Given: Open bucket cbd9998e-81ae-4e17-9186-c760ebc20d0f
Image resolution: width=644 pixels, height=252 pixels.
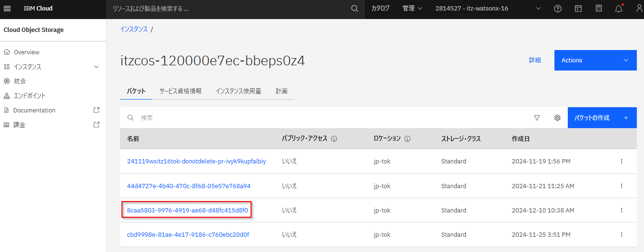Looking at the screenshot, I should pos(188,234).
